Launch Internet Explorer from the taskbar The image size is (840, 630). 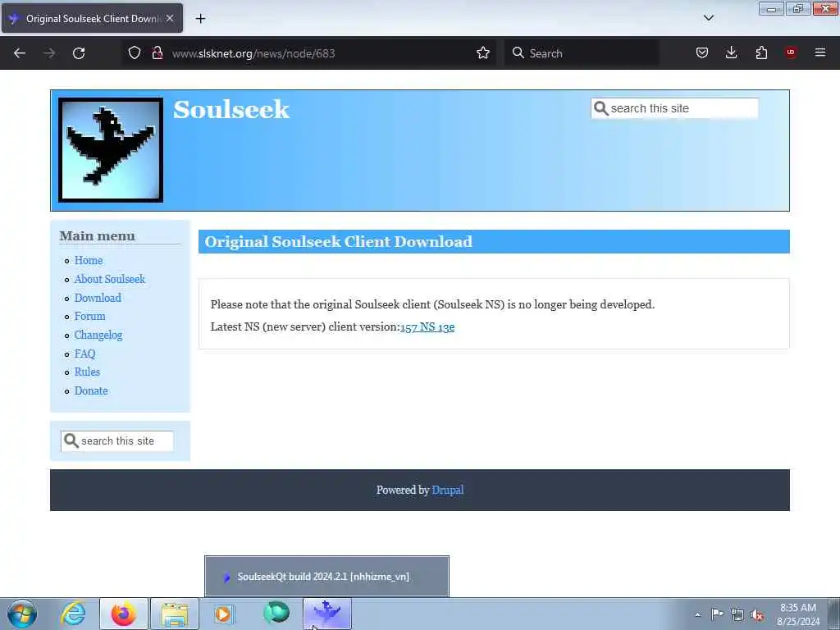click(73, 614)
